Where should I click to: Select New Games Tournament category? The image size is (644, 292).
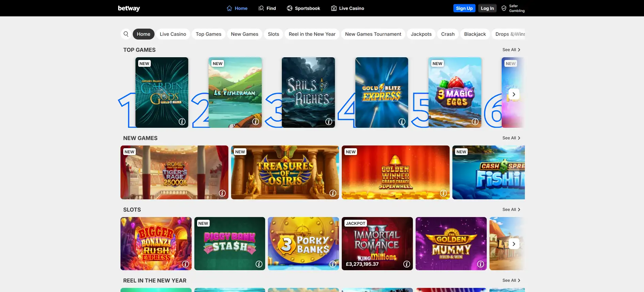pyautogui.click(x=373, y=34)
